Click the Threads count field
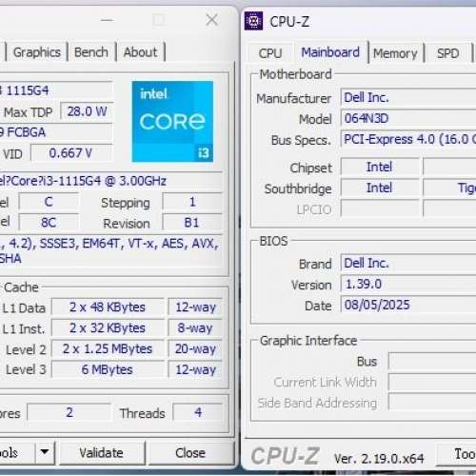This screenshot has height=476, width=476. [197, 412]
